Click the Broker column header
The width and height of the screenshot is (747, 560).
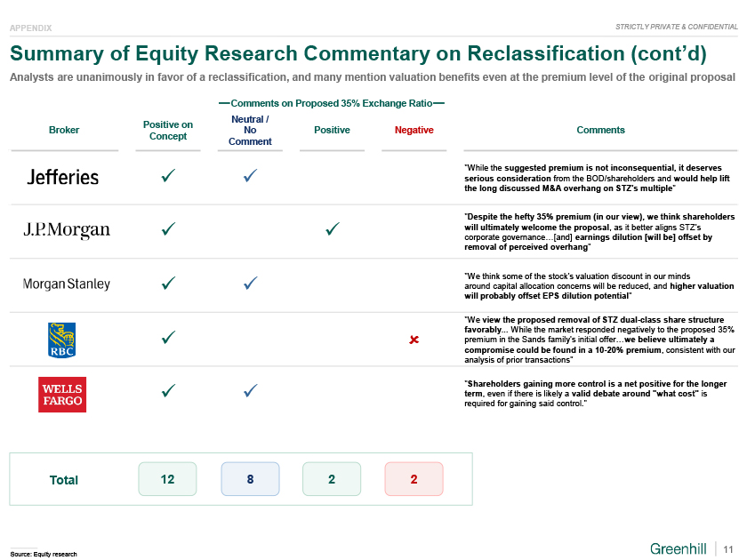pos(64,130)
